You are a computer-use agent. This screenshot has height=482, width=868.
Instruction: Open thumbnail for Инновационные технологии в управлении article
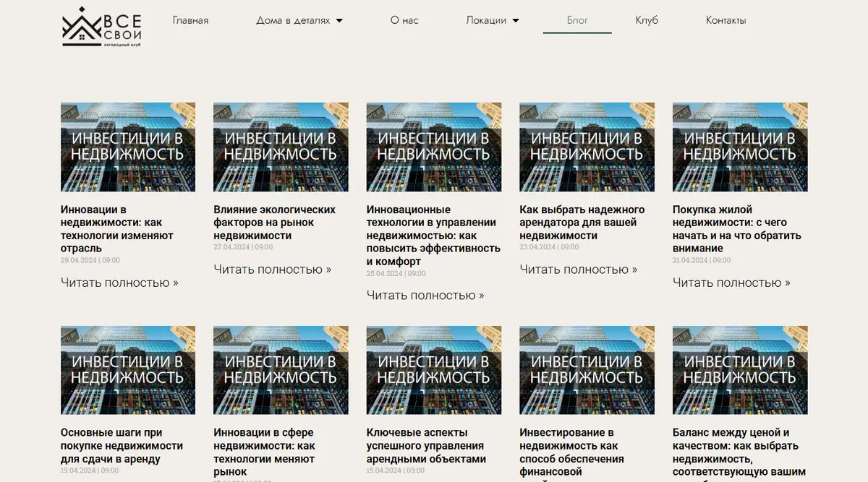[434, 147]
